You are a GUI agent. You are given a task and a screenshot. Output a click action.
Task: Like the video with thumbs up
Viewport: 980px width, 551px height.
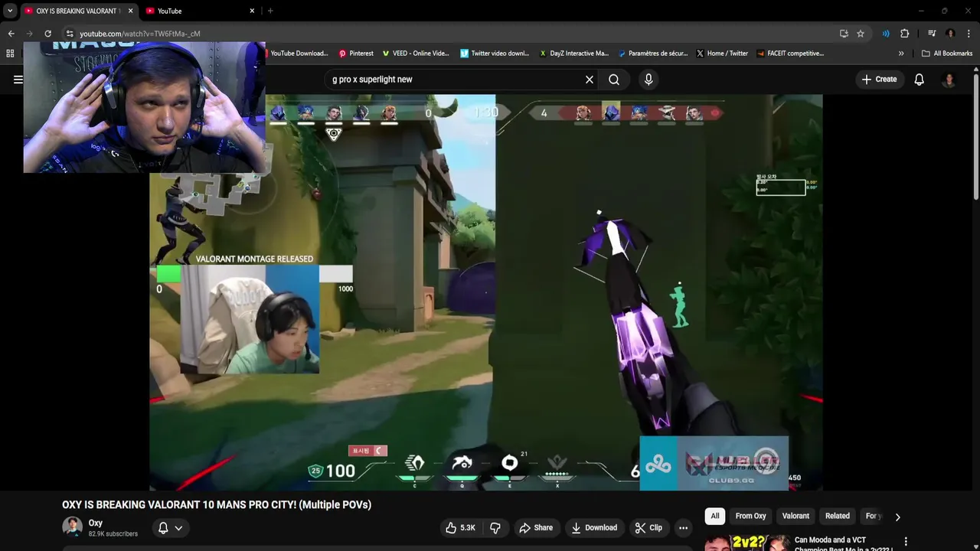[x=461, y=527]
